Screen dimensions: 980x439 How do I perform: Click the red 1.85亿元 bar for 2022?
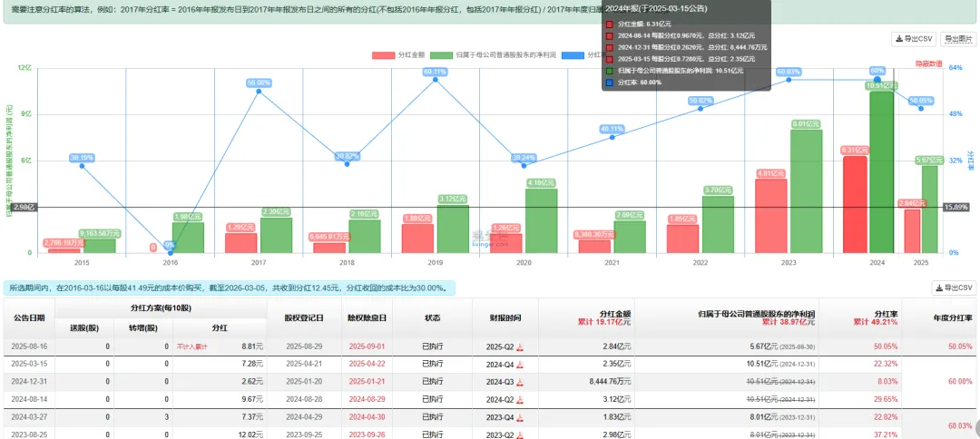[x=682, y=239]
